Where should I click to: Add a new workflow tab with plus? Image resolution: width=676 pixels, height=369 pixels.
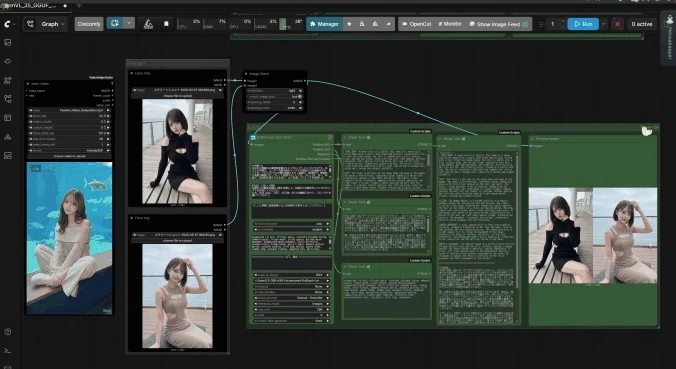(x=79, y=6)
